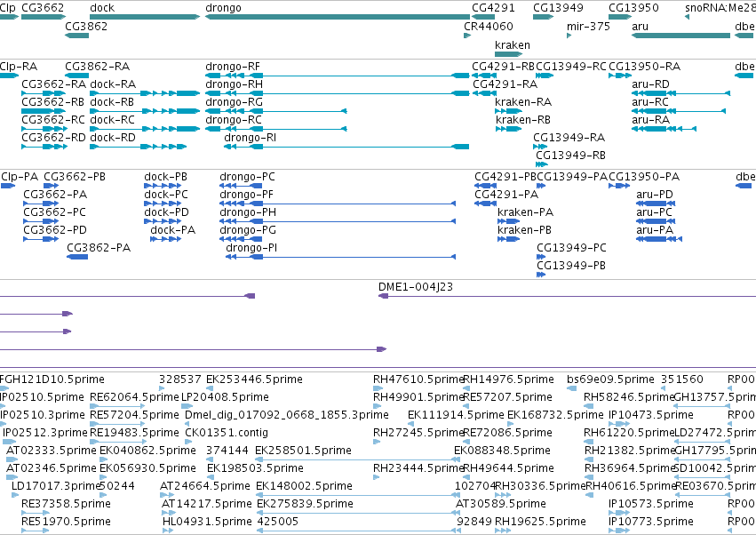Select the kraken-RA transcript label
The width and height of the screenshot is (756, 535).
click(523, 102)
